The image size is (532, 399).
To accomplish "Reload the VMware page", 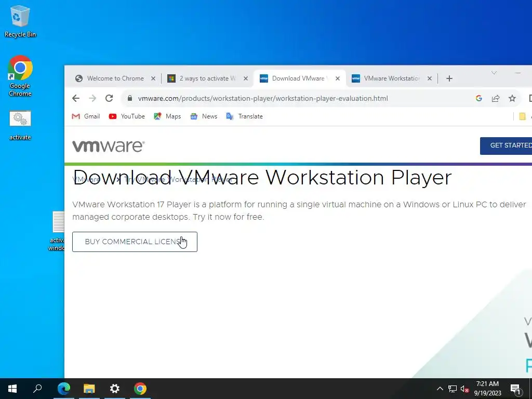I will 109,98.
